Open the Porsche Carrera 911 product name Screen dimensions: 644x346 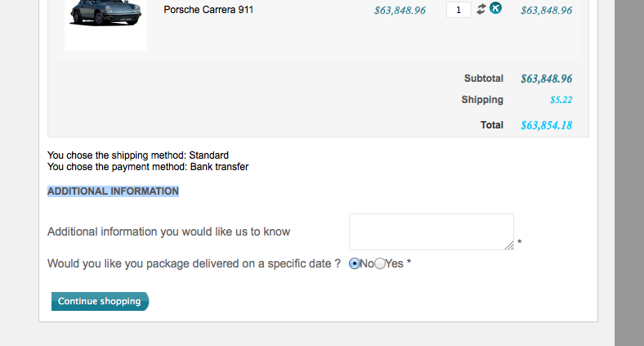(x=209, y=11)
